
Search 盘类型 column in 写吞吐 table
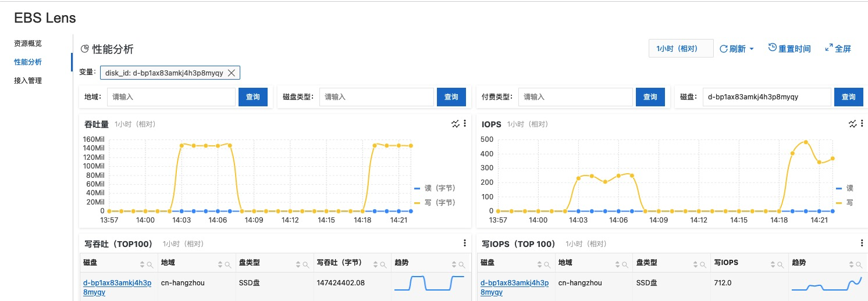coord(305,264)
